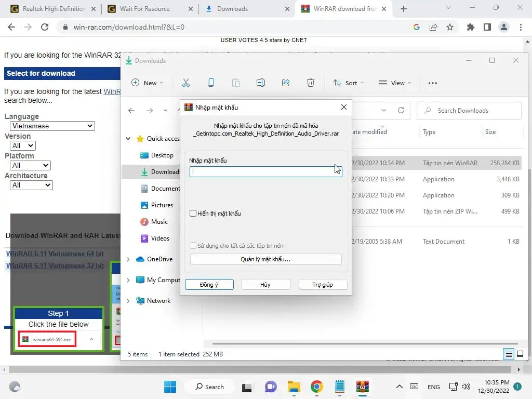Viewport: 532px width, 399px height.
Task: Open WinRAR 6.11 Vietnamese 32 bit link
Action: pos(55,265)
